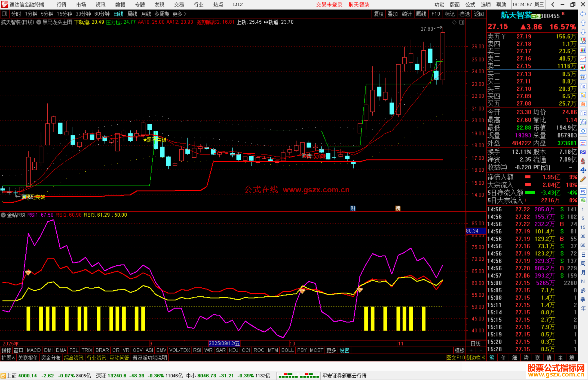
Task: Select the pencil drawing tool icon
Action: pos(583,179)
